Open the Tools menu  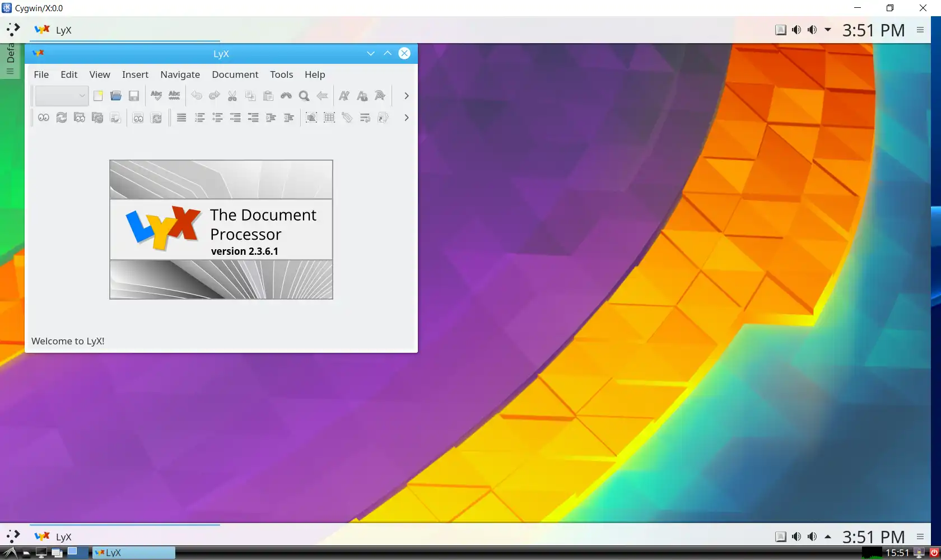point(282,74)
